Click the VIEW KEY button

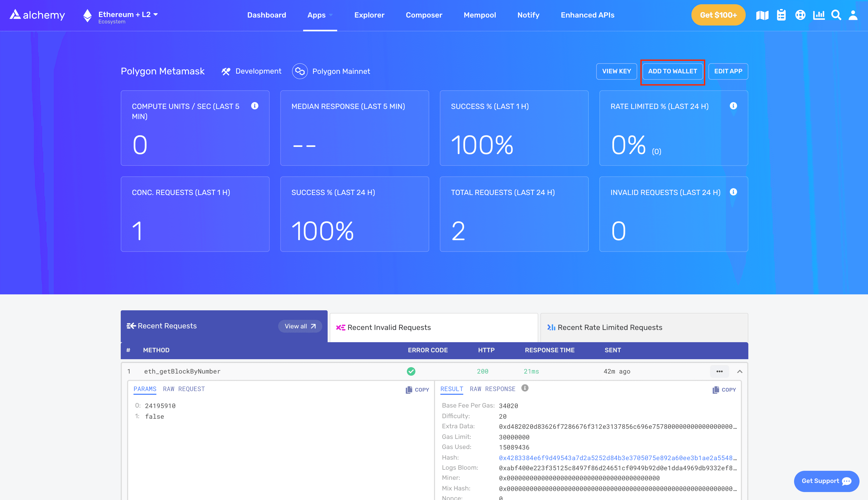click(x=616, y=71)
